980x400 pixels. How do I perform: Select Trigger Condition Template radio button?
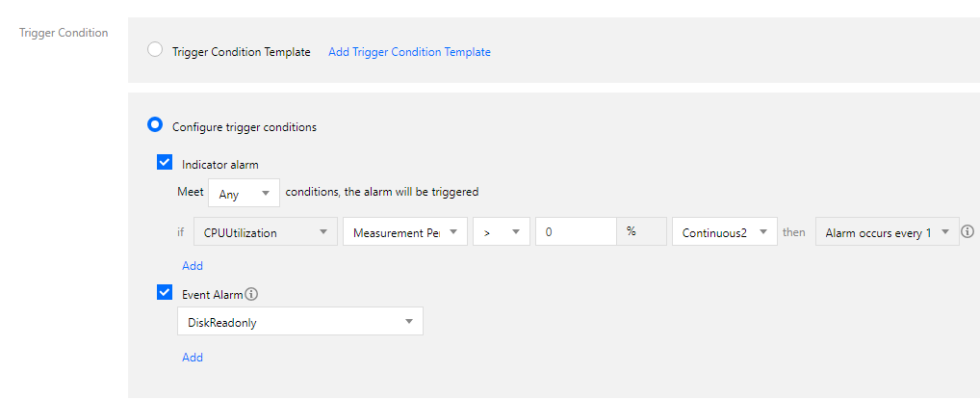coord(155,50)
